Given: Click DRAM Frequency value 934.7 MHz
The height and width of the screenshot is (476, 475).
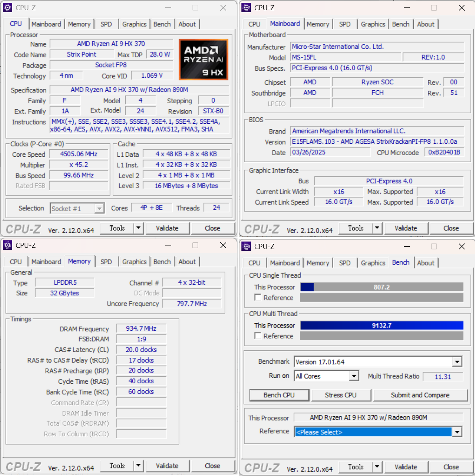Looking at the screenshot, I should point(141,329).
